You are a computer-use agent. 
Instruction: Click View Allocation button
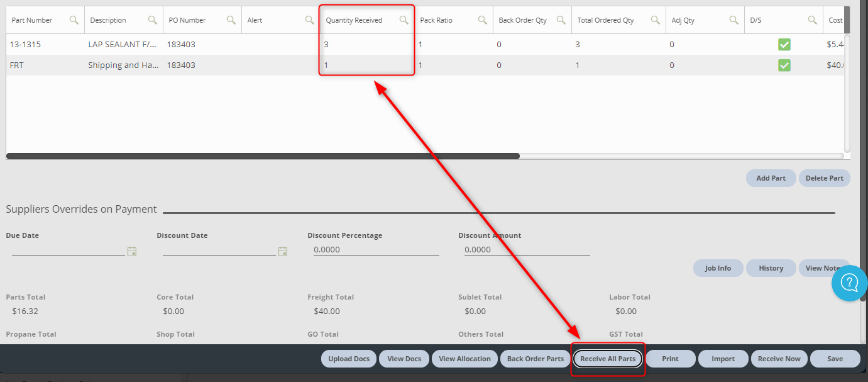(x=464, y=359)
